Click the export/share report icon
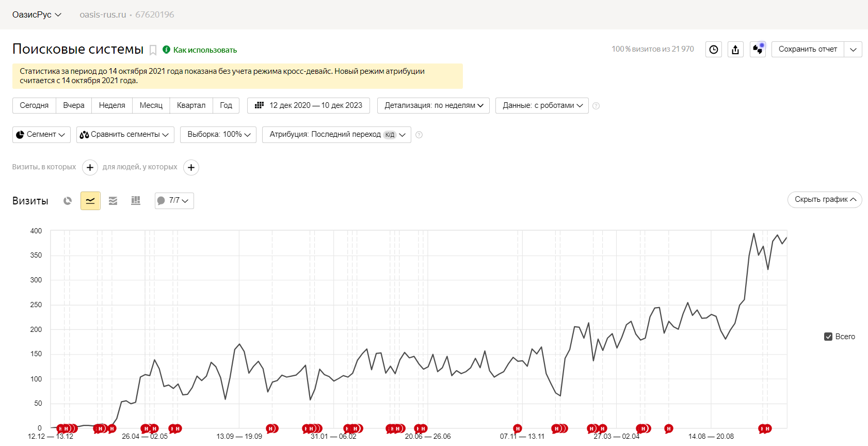The width and height of the screenshot is (868, 446). click(x=735, y=50)
